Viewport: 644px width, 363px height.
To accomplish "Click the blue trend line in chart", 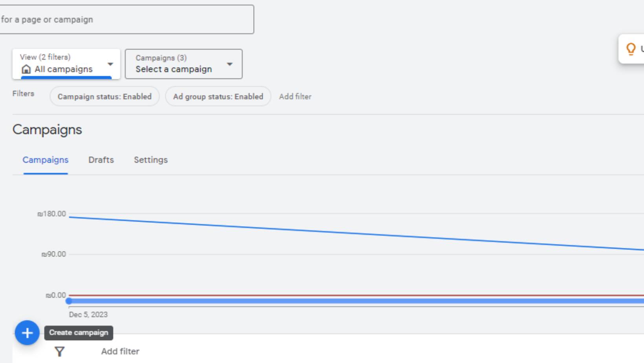I will pyautogui.click(x=356, y=233).
